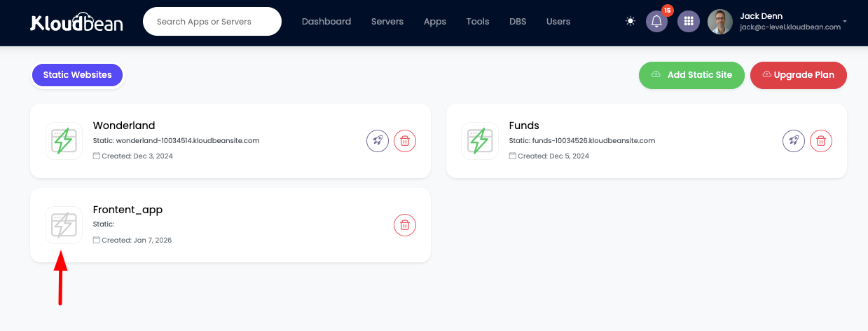The image size is (868, 331).
Task: Open the Dashboard menu
Action: 326,22
